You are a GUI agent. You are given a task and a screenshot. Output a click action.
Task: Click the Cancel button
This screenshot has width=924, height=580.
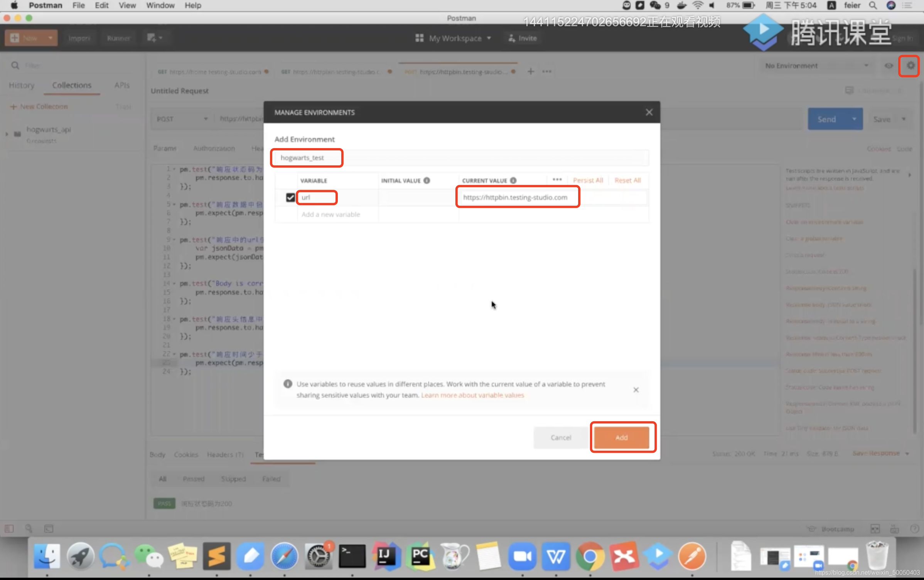click(560, 437)
